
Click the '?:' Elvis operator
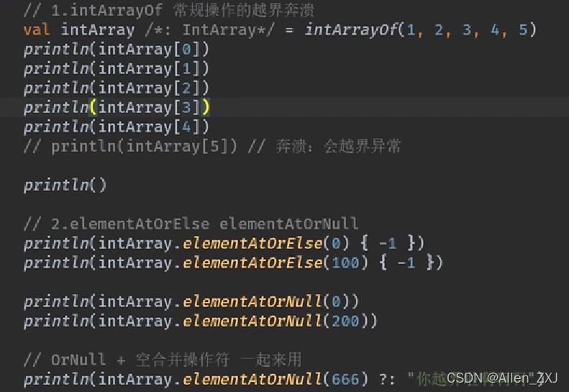(x=387, y=379)
